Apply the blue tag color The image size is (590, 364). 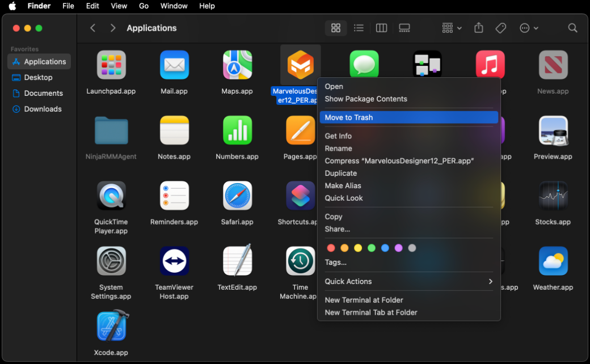(x=385, y=248)
